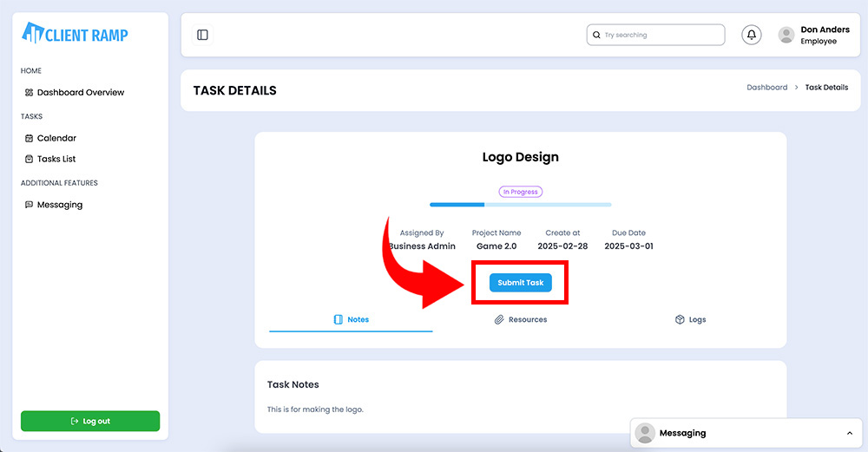Viewport: 868px width, 452px height.
Task: Click the TASK DETAILS page heading
Action: (234, 91)
